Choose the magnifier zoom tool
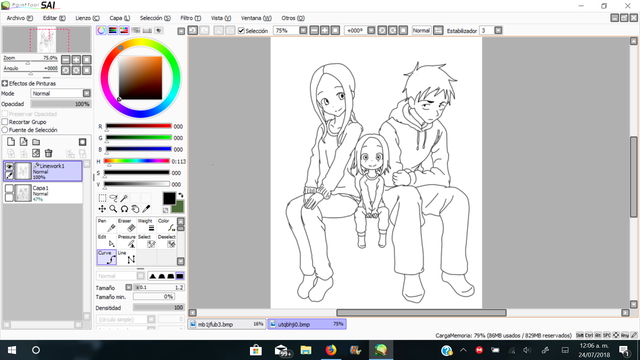 point(113,209)
